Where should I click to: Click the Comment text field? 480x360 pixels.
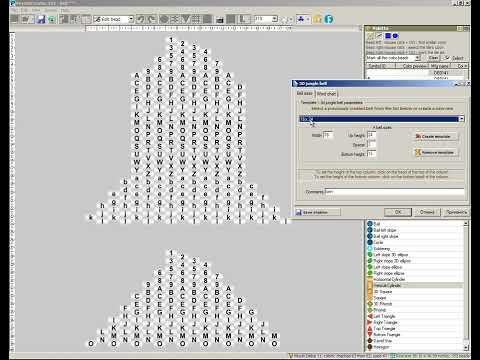[394, 192]
